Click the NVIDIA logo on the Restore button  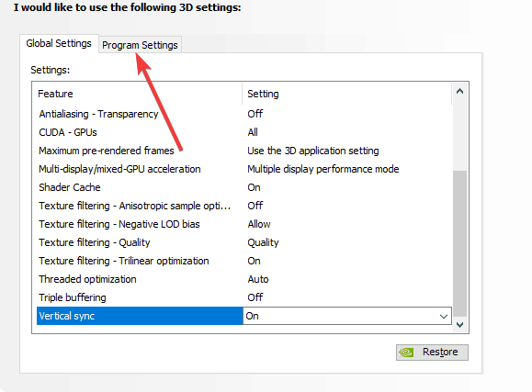(x=406, y=353)
